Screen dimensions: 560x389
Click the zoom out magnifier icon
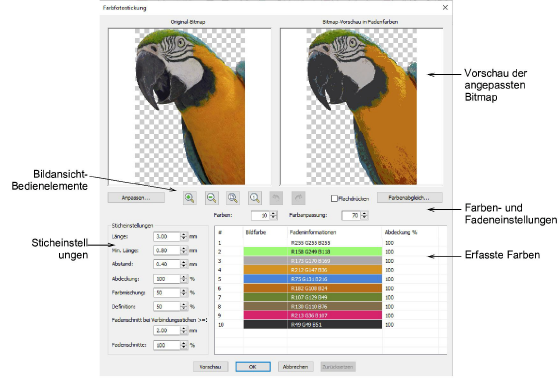[211, 198]
